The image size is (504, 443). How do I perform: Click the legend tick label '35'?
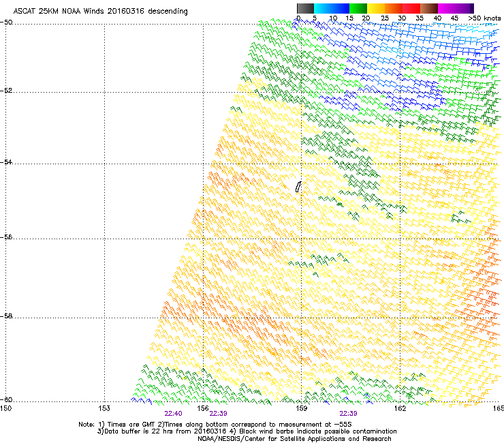tap(420, 18)
